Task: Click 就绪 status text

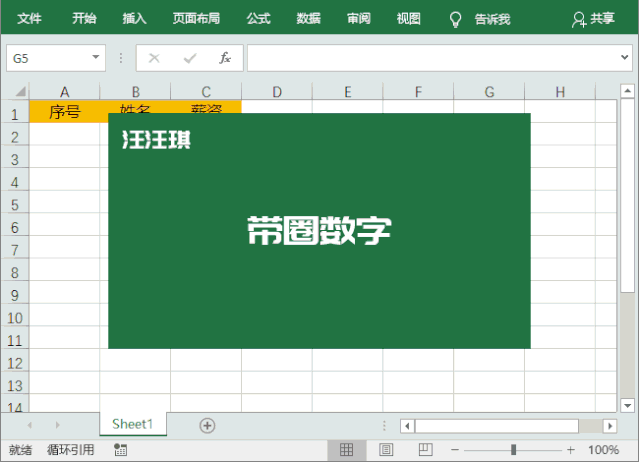Action: coord(20,450)
